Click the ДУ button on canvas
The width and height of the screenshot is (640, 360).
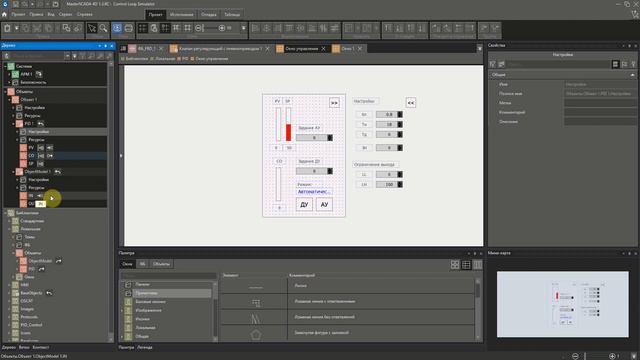pyautogui.click(x=304, y=204)
